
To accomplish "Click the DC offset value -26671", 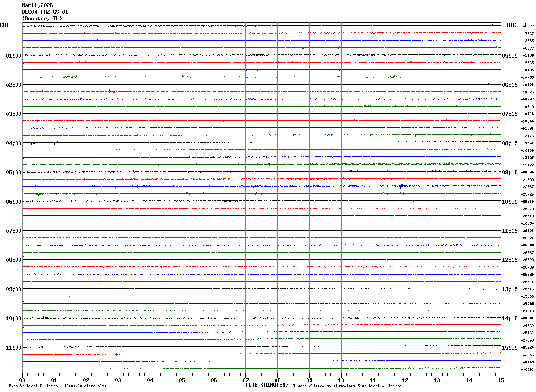I will pos(528,238).
